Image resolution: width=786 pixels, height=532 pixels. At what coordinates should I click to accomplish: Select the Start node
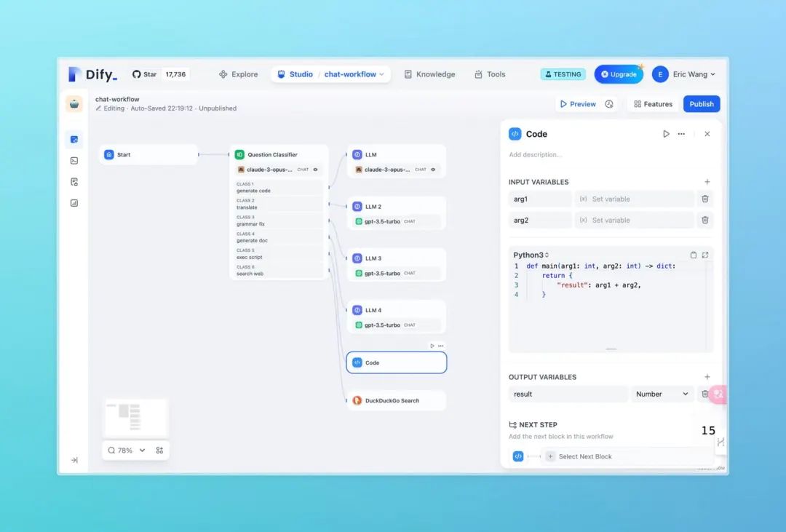coord(148,154)
